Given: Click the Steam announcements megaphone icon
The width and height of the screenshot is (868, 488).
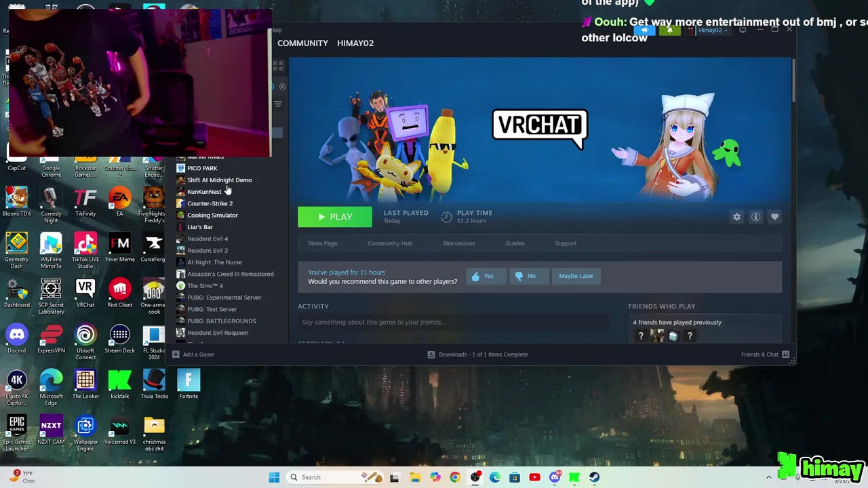Looking at the screenshot, I should (x=644, y=30).
